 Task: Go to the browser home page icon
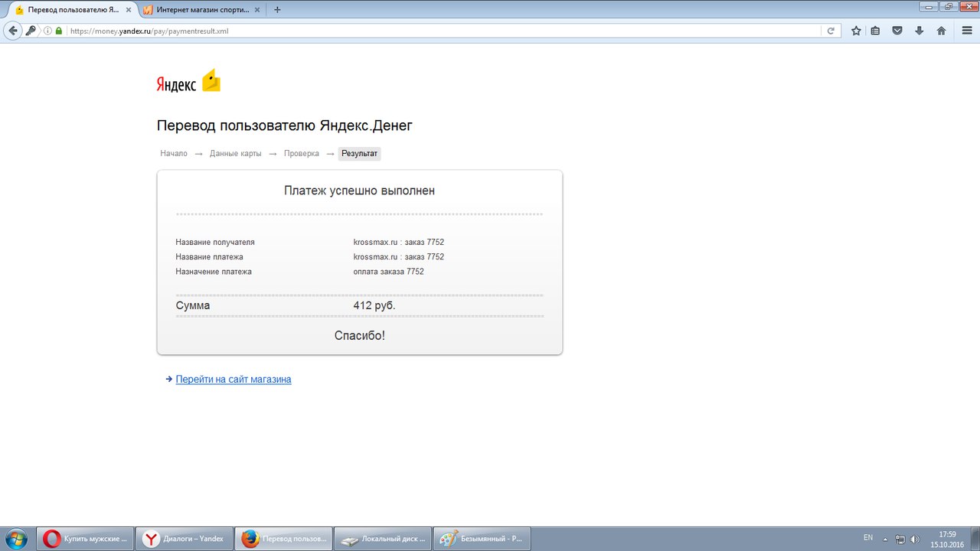(941, 31)
